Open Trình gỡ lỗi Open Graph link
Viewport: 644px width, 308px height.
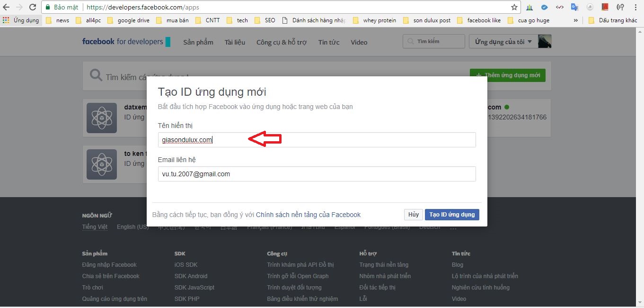[x=298, y=276]
